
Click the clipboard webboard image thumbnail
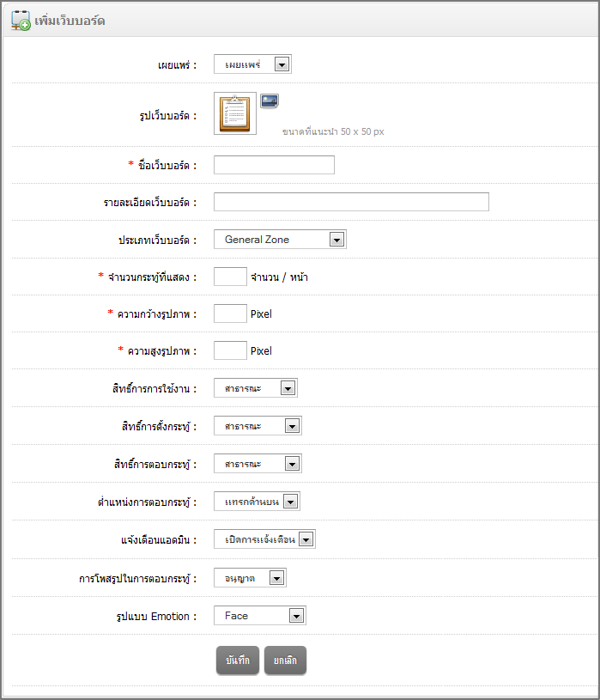235,113
